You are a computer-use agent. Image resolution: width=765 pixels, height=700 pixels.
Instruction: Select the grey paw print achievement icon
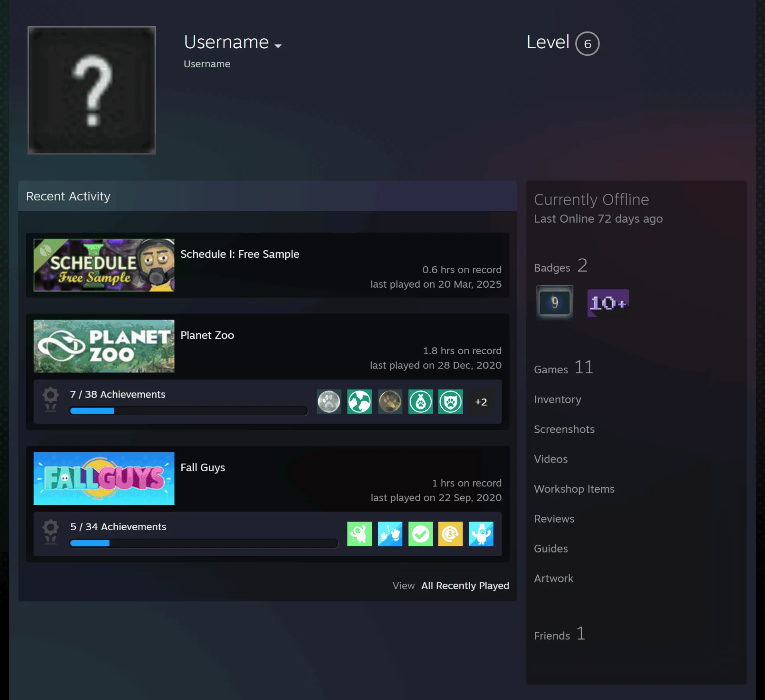click(329, 402)
